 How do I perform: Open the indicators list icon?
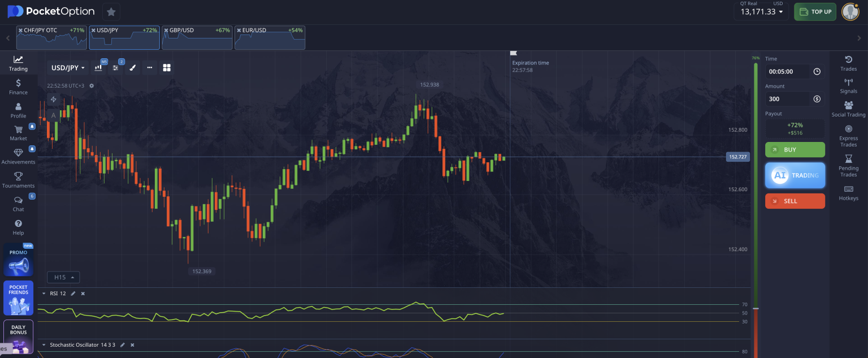[x=116, y=68]
